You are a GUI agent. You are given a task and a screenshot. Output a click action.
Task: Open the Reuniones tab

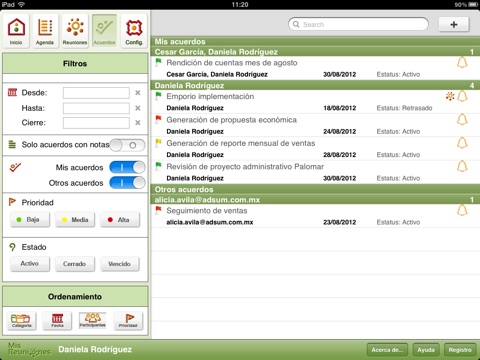[x=75, y=31]
